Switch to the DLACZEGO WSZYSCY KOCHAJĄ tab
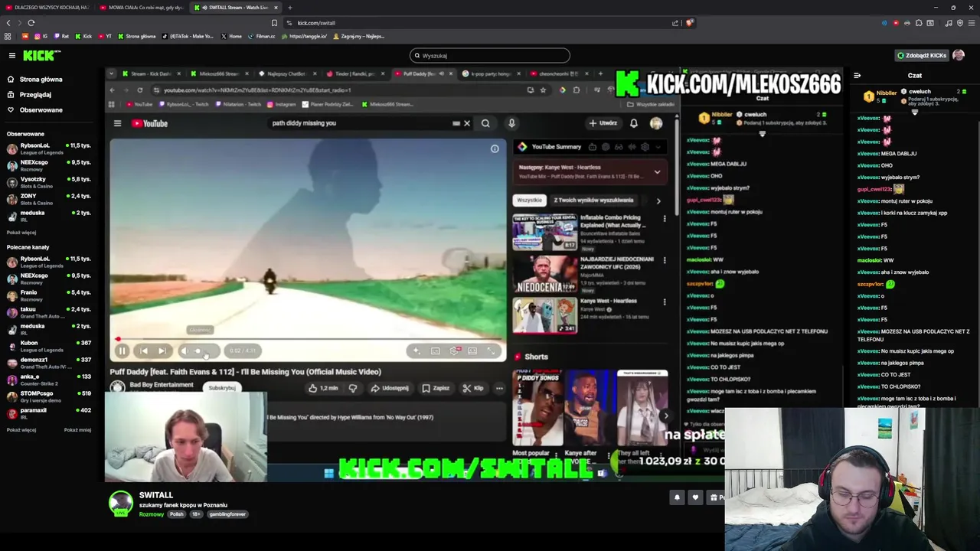The image size is (980, 551). (x=46, y=8)
